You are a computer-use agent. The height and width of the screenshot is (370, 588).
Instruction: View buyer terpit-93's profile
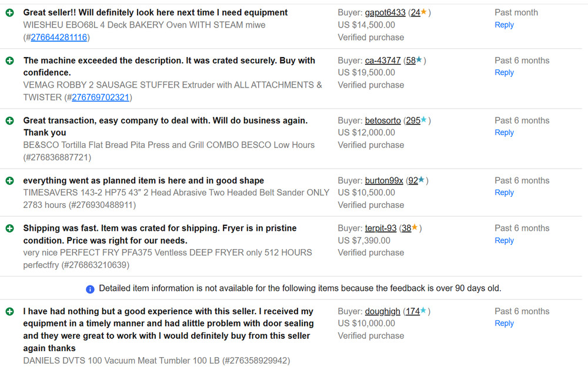tap(380, 228)
